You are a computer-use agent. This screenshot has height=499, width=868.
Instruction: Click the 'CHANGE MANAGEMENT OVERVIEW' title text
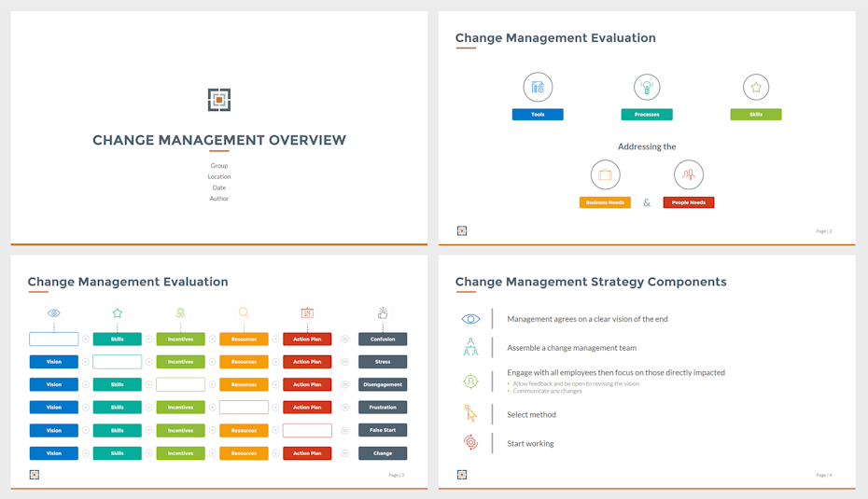coord(219,141)
